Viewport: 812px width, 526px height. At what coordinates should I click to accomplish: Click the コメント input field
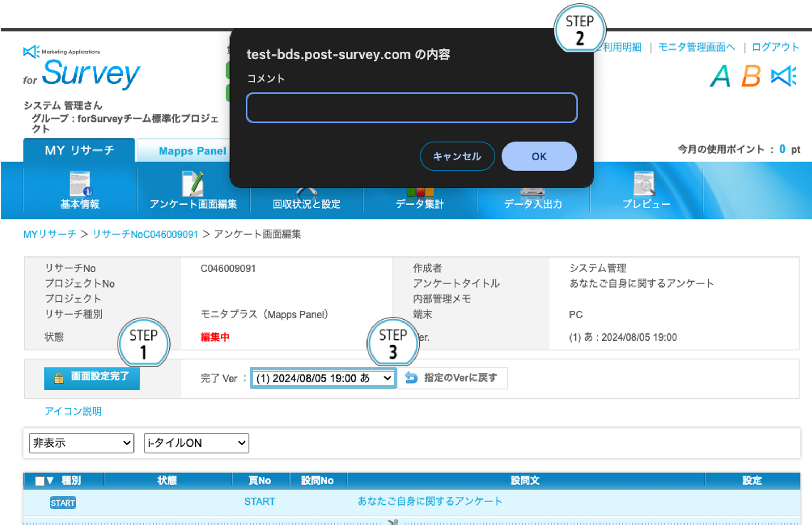tap(411, 108)
